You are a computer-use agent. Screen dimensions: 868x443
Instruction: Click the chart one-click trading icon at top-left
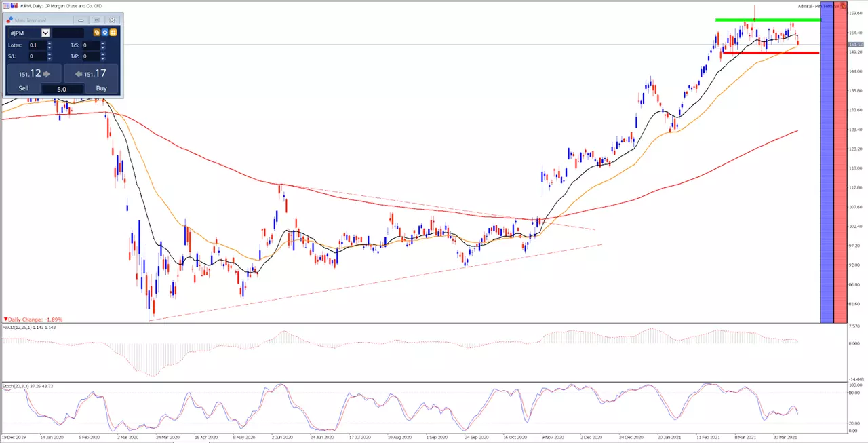6,6
